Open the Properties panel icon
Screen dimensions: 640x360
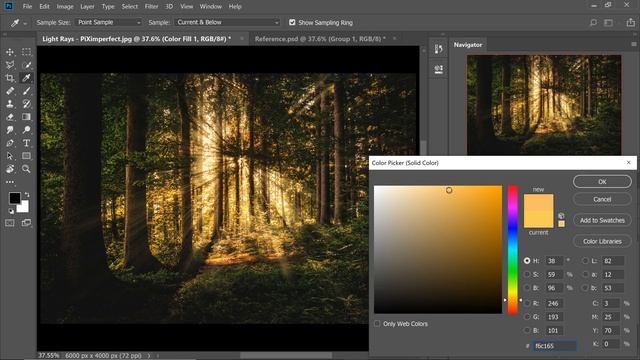[x=439, y=69]
